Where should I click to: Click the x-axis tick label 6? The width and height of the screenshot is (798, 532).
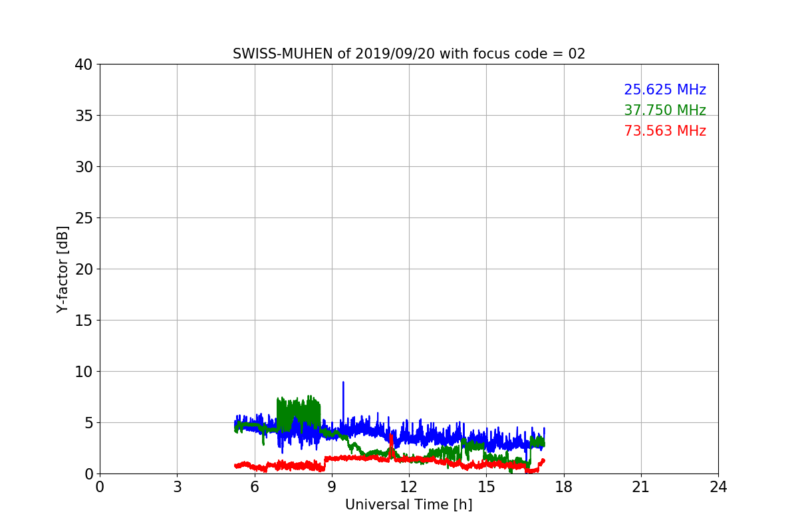click(x=254, y=487)
